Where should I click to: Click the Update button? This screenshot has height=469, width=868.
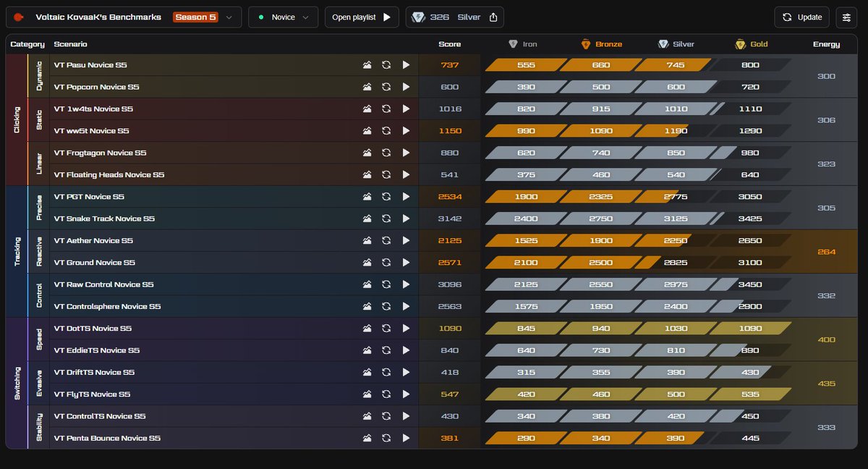click(801, 17)
